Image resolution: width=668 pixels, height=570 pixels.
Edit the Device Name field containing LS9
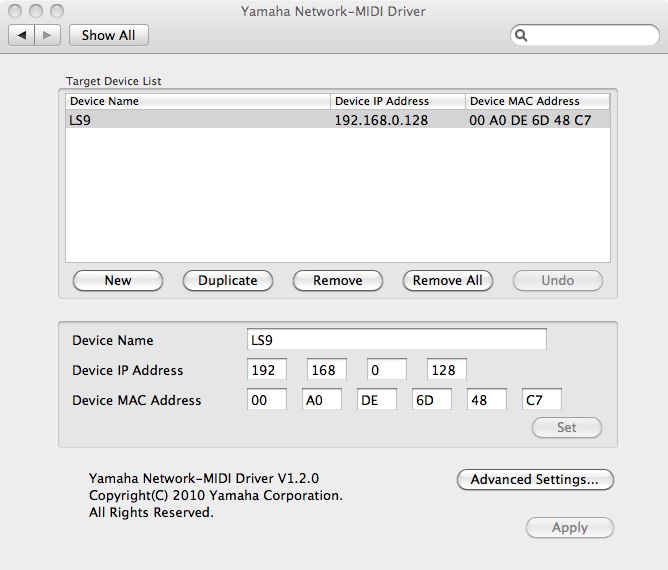click(x=397, y=340)
